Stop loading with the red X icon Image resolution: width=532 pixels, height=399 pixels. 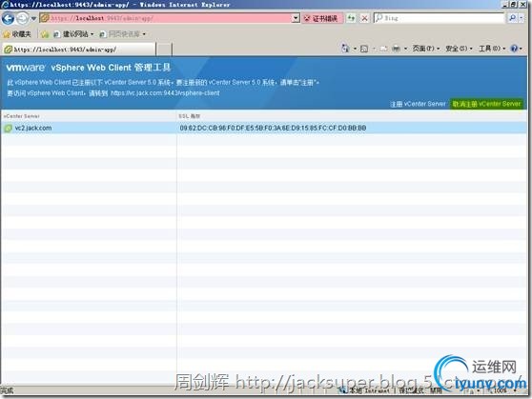point(365,18)
